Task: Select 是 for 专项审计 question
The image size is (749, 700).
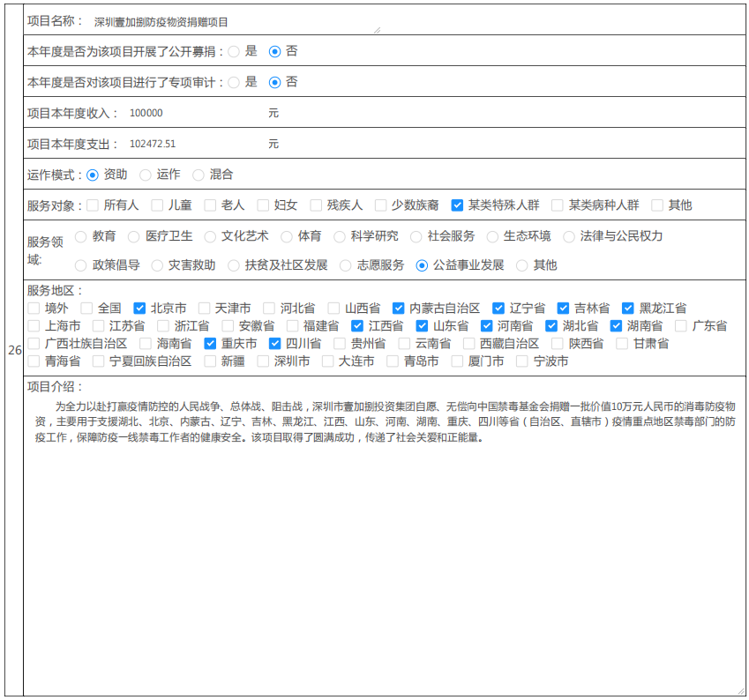Action: (234, 82)
